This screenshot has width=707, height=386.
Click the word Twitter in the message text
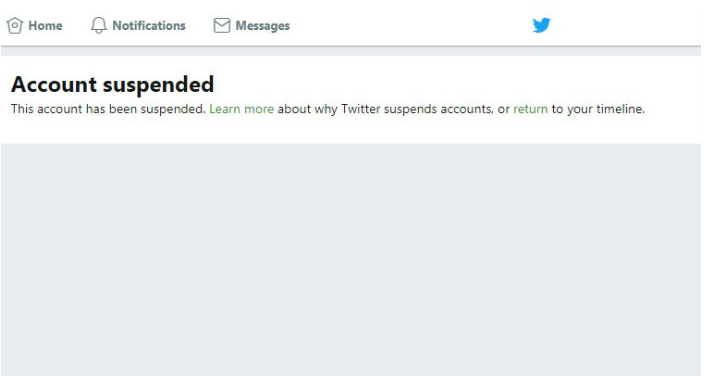point(360,109)
